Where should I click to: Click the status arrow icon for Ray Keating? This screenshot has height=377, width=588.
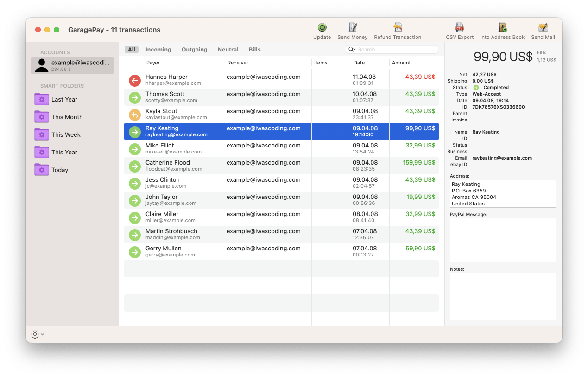tap(135, 132)
